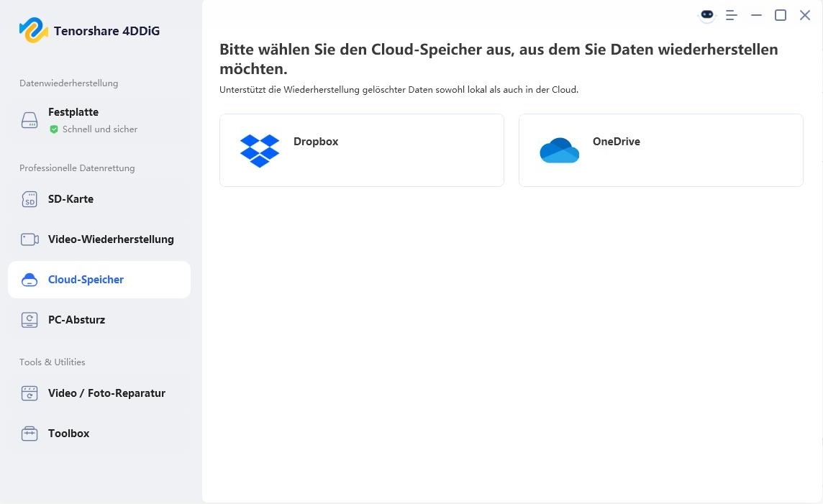The image size is (823, 504).
Task: Select the Festplatte recovery icon
Action: click(x=29, y=120)
